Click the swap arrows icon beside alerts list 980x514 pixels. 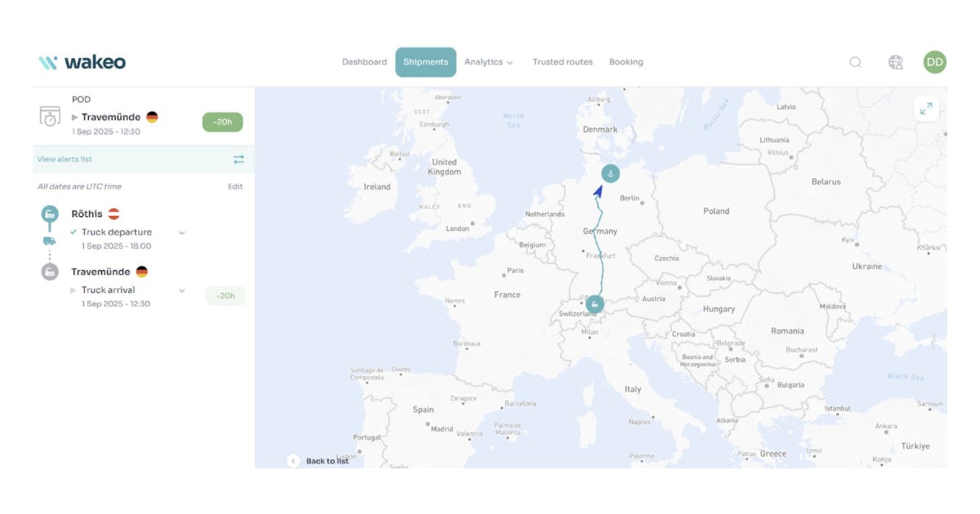[238, 159]
